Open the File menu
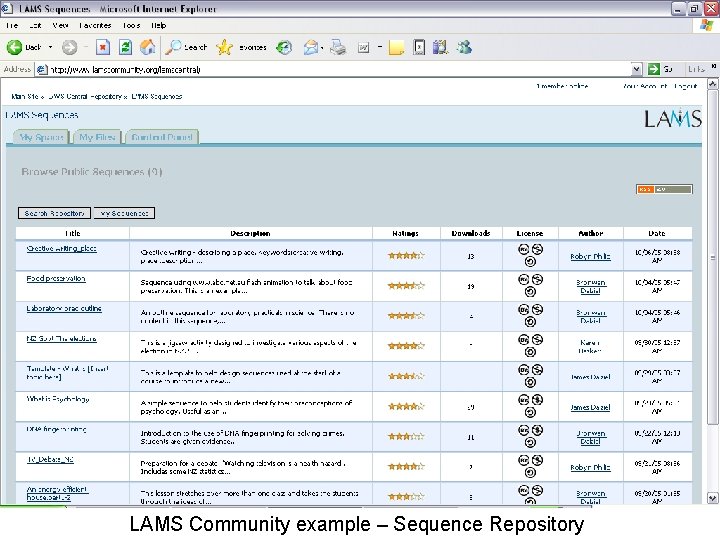 click(11, 25)
